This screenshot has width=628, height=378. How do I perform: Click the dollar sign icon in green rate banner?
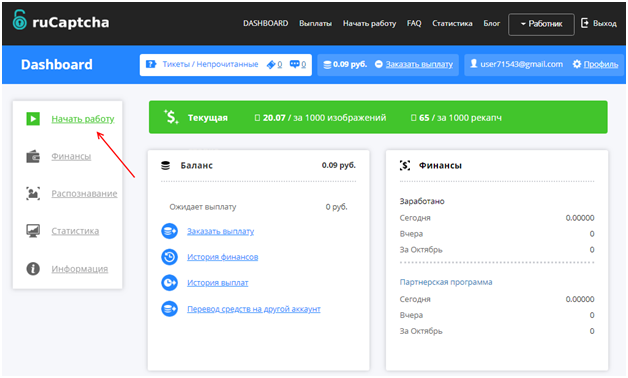[171, 117]
